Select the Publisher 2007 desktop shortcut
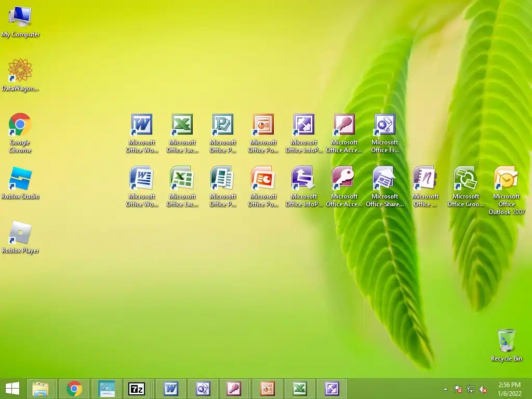 click(x=223, y=187)
